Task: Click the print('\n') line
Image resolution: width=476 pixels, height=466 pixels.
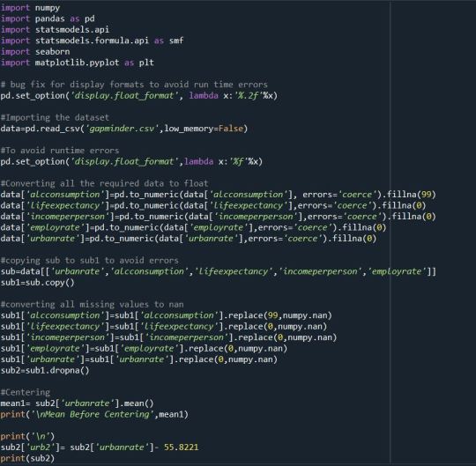Action: 27,436
